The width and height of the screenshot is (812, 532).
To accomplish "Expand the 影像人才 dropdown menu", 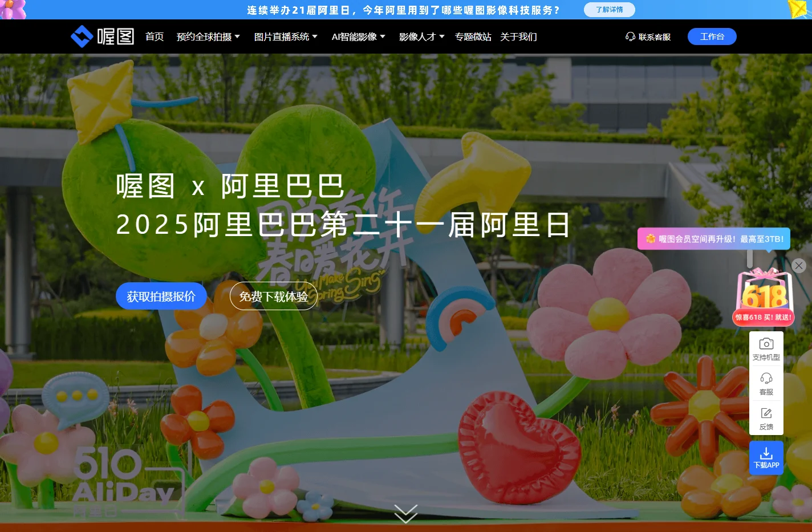I will [x=421, y=36].
